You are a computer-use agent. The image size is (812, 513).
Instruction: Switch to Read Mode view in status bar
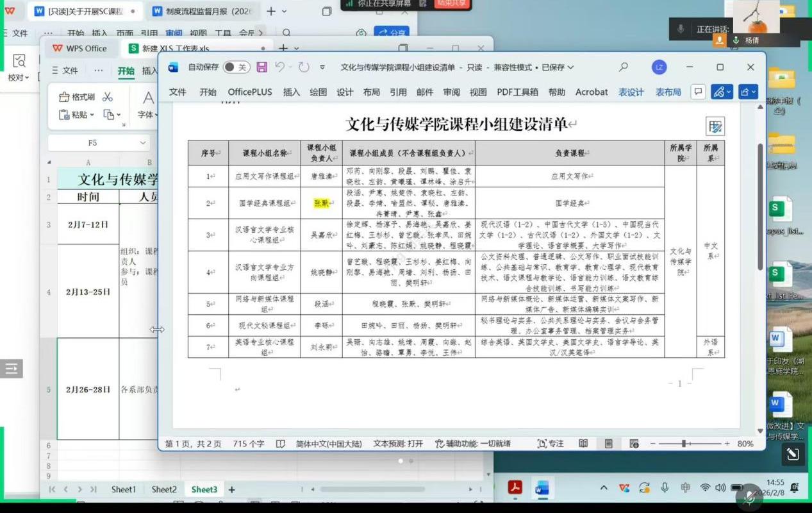click(x=583, y=443)
